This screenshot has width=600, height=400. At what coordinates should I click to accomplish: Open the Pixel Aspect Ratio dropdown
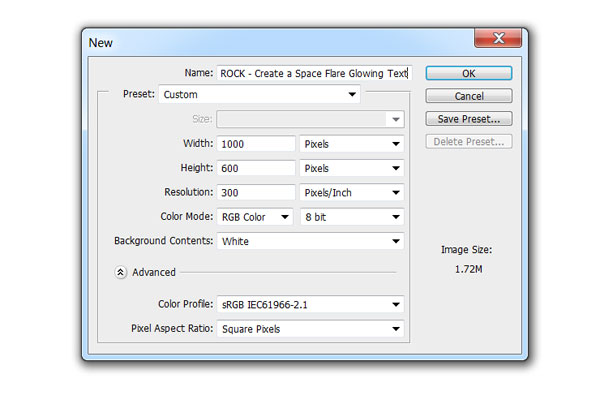click(x=310, y=329)
